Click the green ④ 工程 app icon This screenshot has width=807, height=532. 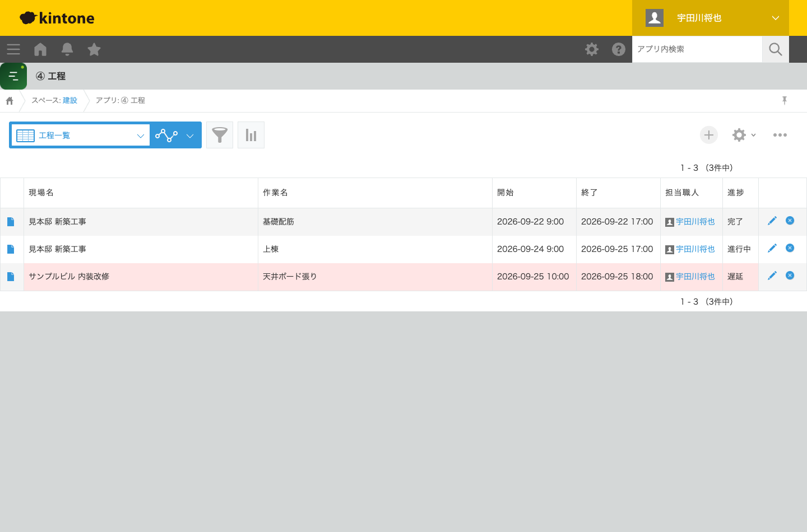13,76
